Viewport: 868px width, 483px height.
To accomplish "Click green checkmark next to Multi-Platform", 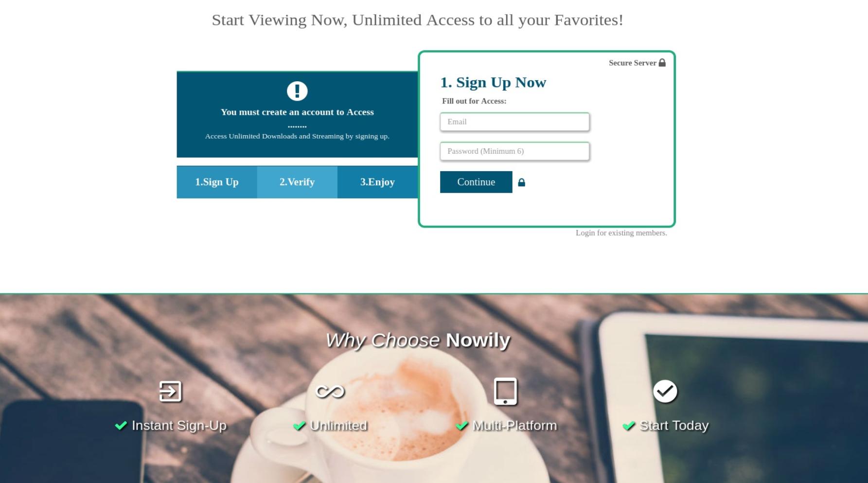I will click(461, 426).
